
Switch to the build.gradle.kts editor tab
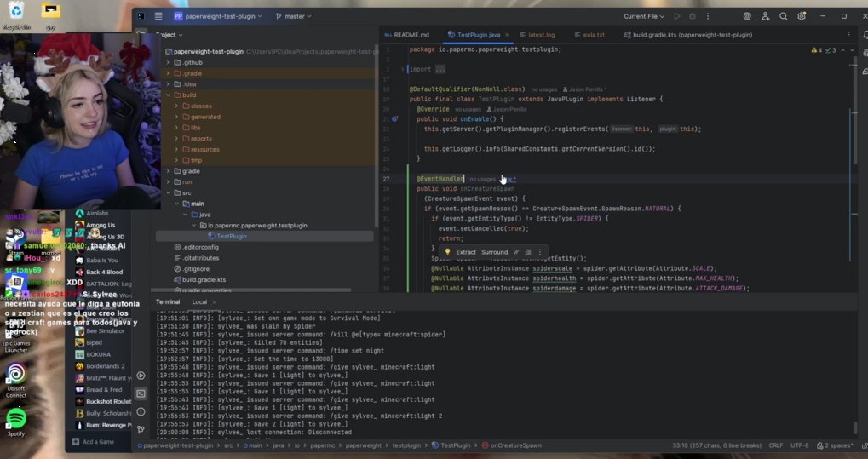coord(687,35)
